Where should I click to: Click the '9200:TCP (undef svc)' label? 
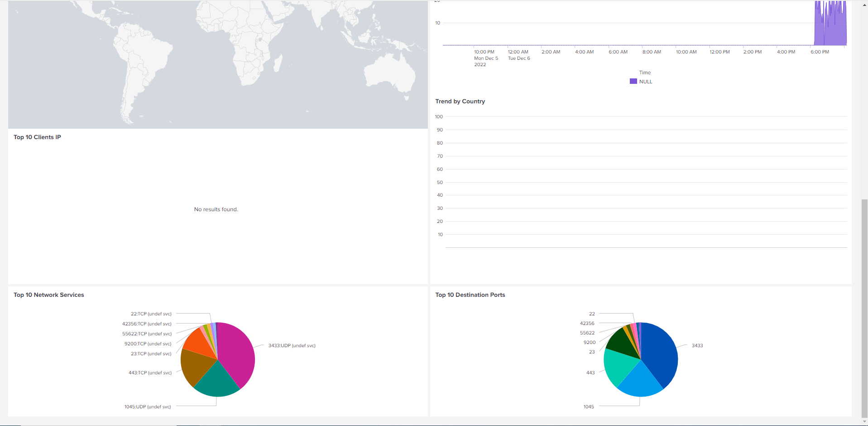click(x=148, y=344)
